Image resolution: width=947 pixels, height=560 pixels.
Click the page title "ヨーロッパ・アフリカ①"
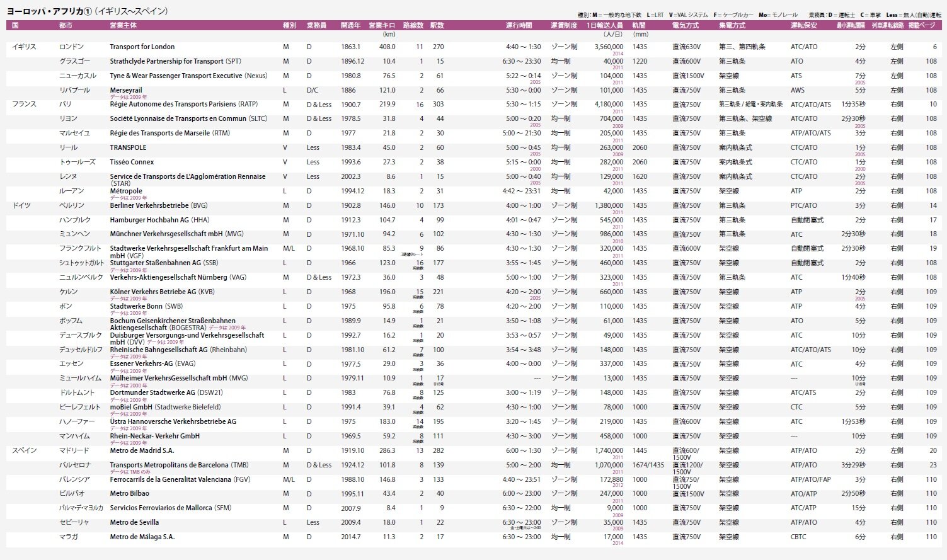pos(50,11)
